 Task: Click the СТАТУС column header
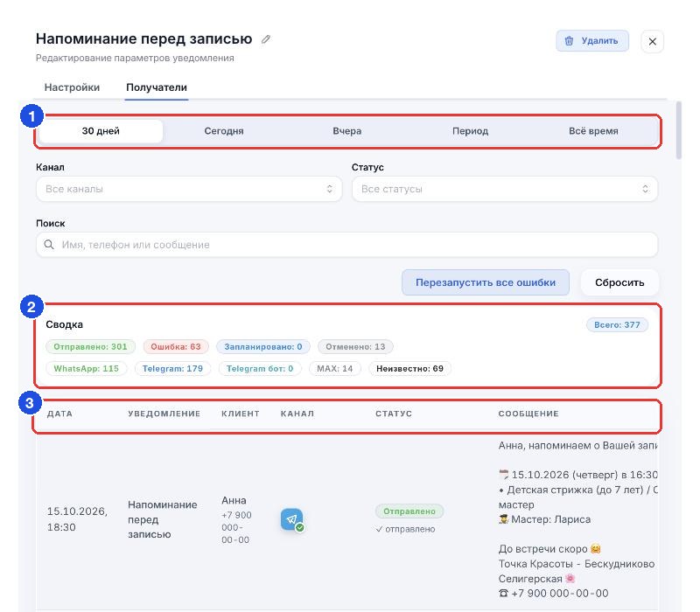[x=393, y=414]
